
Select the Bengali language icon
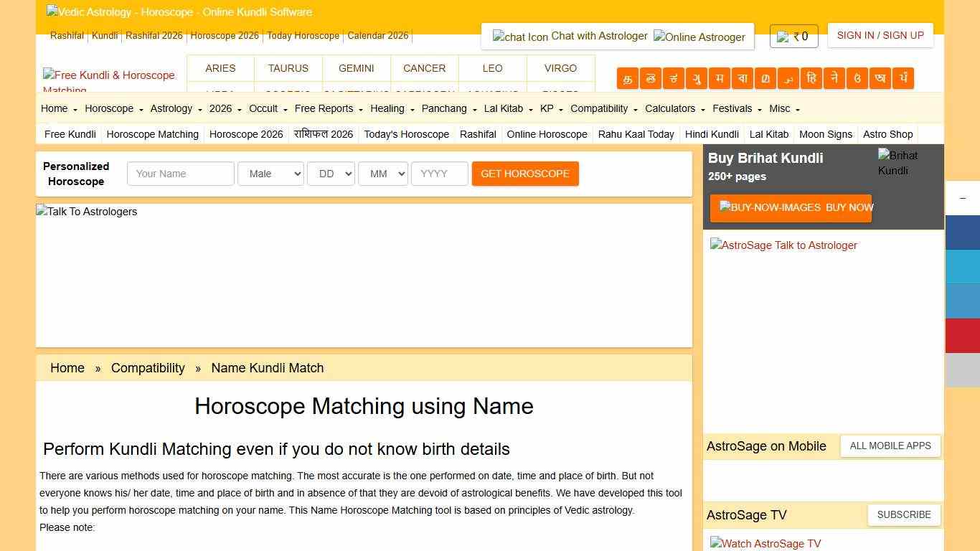742,78
